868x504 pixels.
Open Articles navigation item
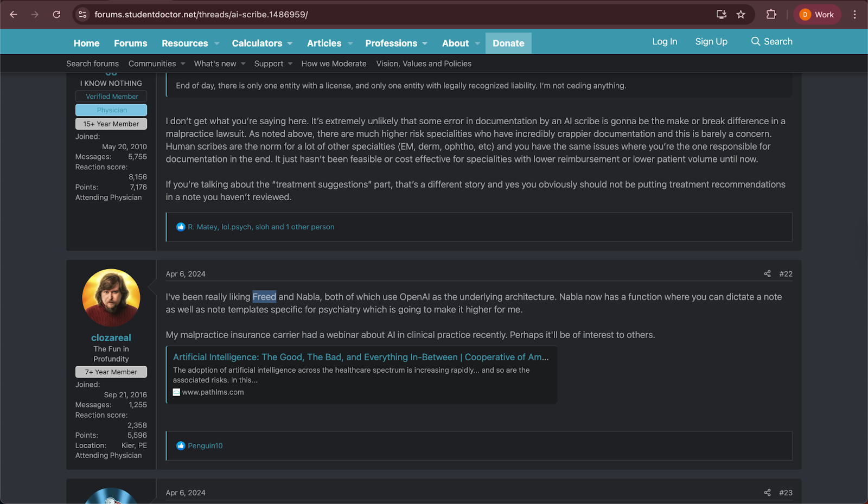click(324, 43)
